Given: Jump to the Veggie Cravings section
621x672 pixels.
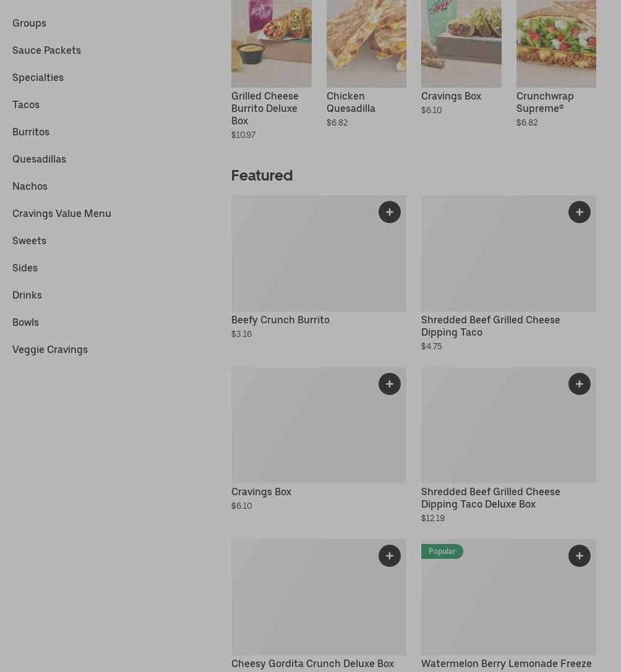Looking at the screenshot, I should click(x=50, y=349).
